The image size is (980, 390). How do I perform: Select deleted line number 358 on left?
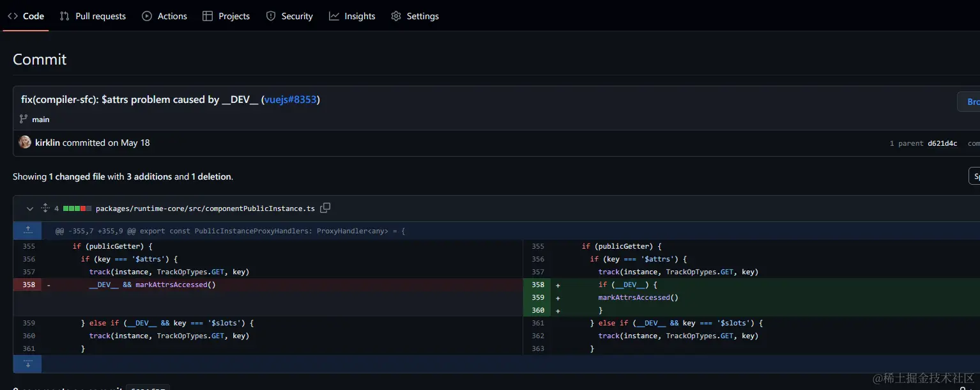click(x=27, y=285)
